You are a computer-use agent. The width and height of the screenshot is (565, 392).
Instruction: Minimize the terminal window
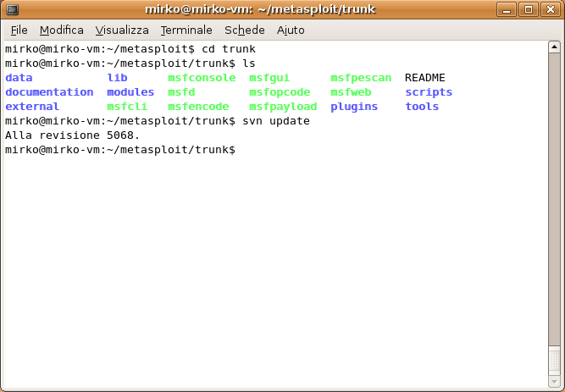tap(507, 9)
